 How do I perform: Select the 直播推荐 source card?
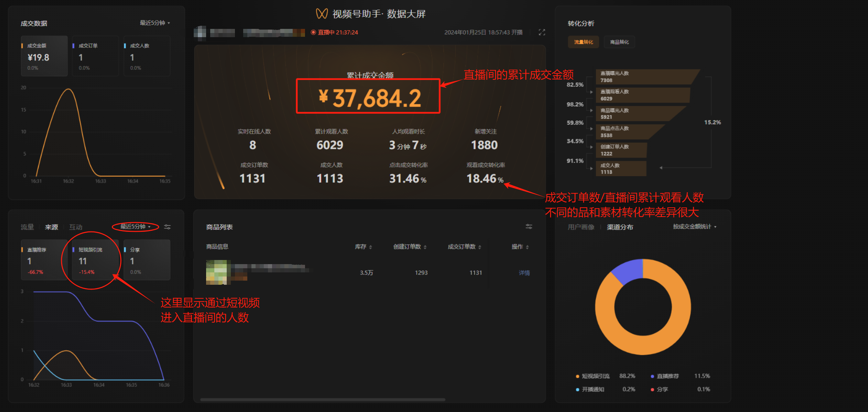click(44, 260)
